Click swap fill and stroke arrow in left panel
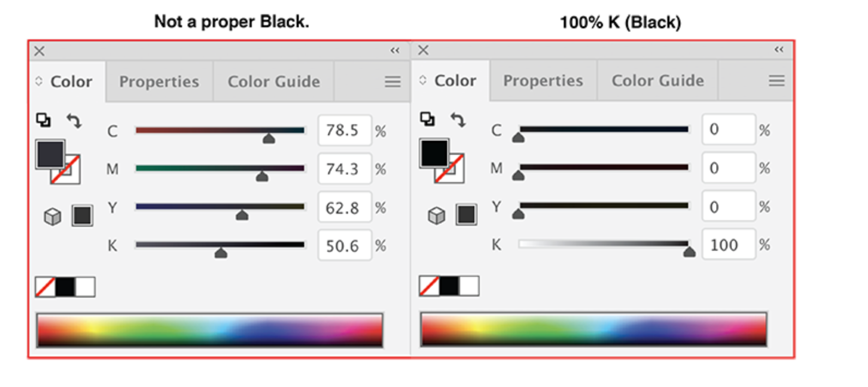This screenshot has width=868, height=387. pos(74,120)
